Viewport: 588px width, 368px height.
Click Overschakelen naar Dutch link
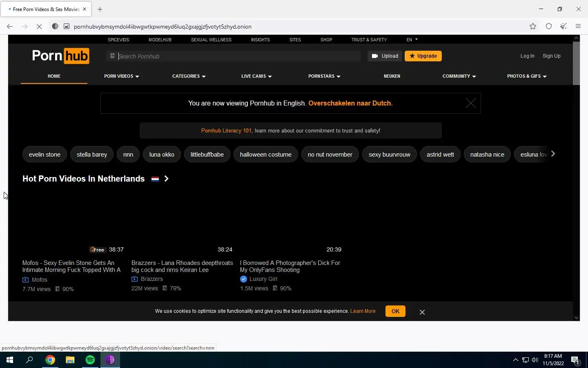(x=350, y=103)
